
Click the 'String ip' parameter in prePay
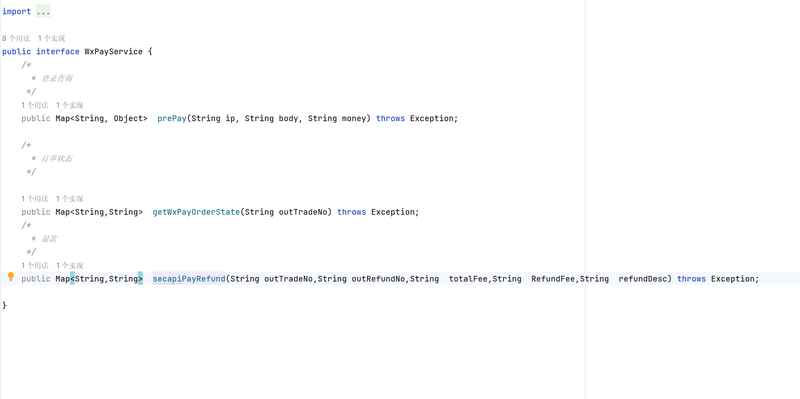(212, 118)
